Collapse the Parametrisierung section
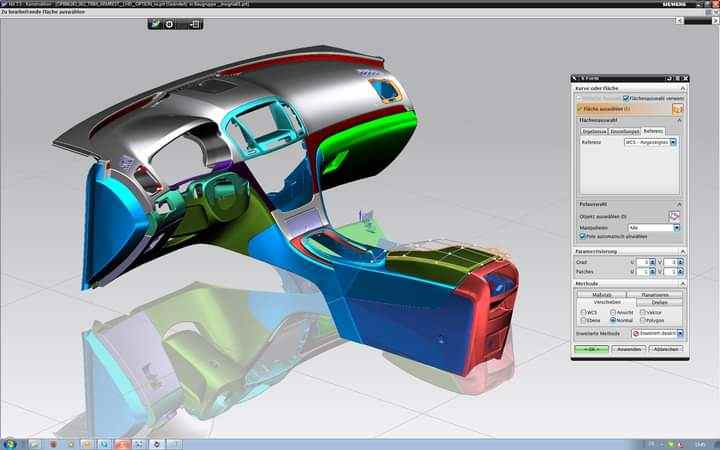 [680, 250]
